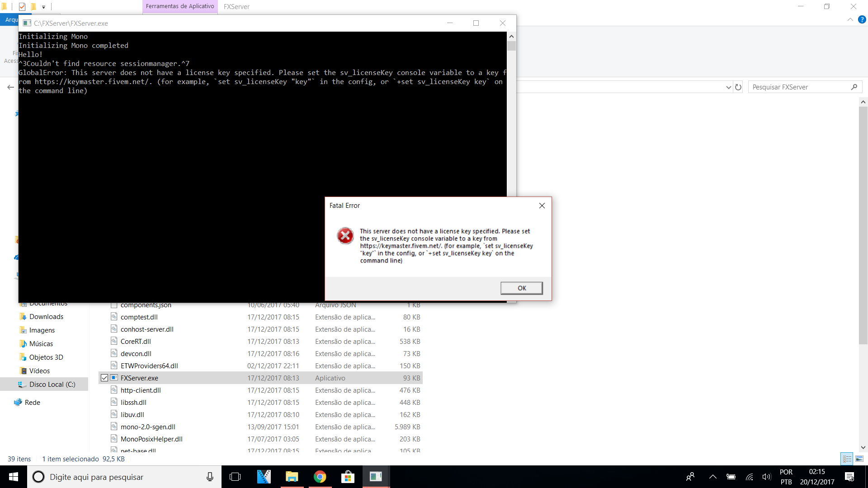Switch to large thumbnails view
The width and height of the screenshot is (868, 488).
859,459
